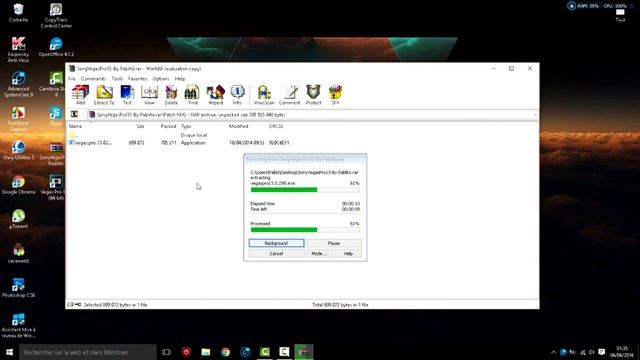Viewport: 640px width, 360px height.
Task: Click the SFX toolbar icon
Action: click(x=335, y=95)
